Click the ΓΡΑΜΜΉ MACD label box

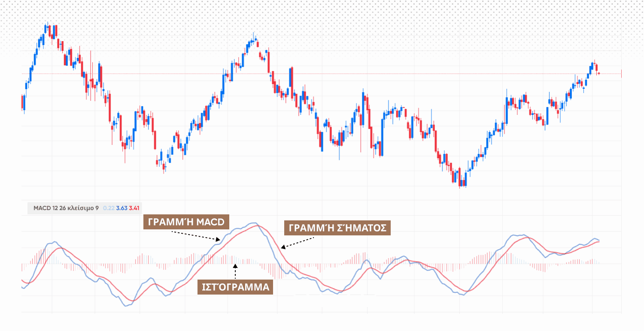tap(187, 223)
